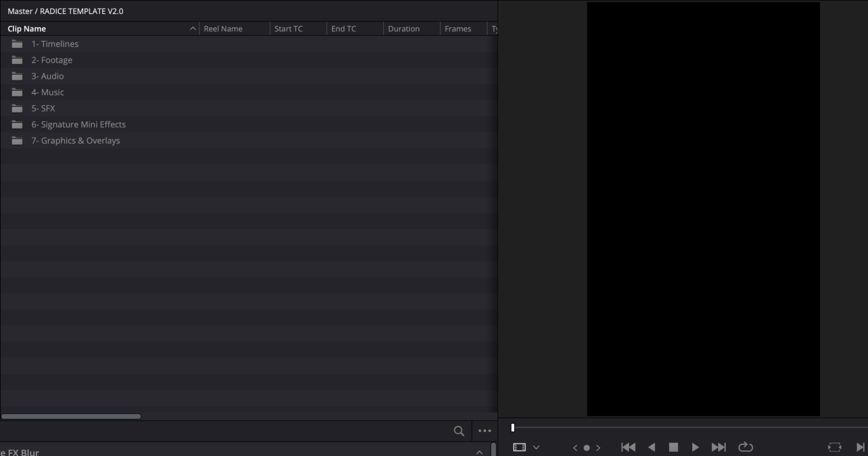Click folder icon of Graphics & Overlays
This screenshot has height=456, width=868.
pyautogui.click(x=17, y=141)
